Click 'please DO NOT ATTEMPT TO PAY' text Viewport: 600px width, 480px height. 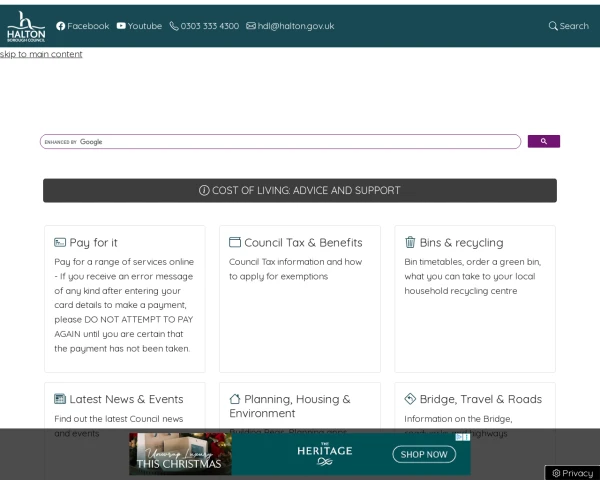click(124, 319)
